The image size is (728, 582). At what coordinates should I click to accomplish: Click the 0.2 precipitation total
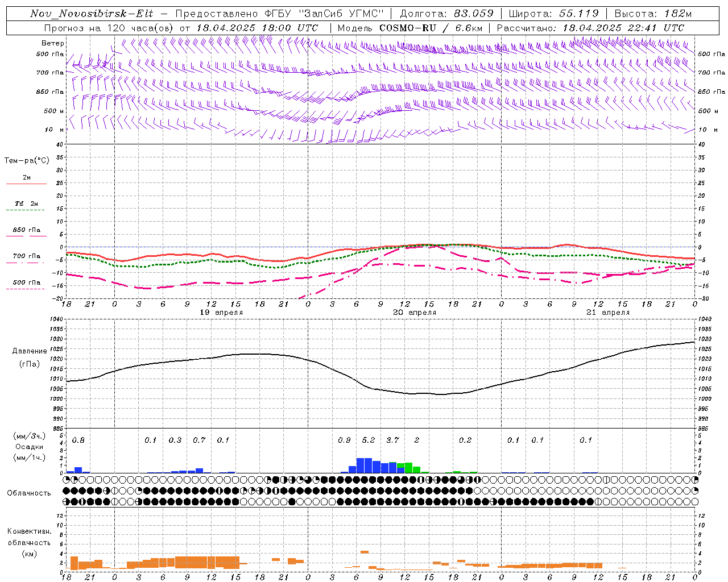(465, 440)
